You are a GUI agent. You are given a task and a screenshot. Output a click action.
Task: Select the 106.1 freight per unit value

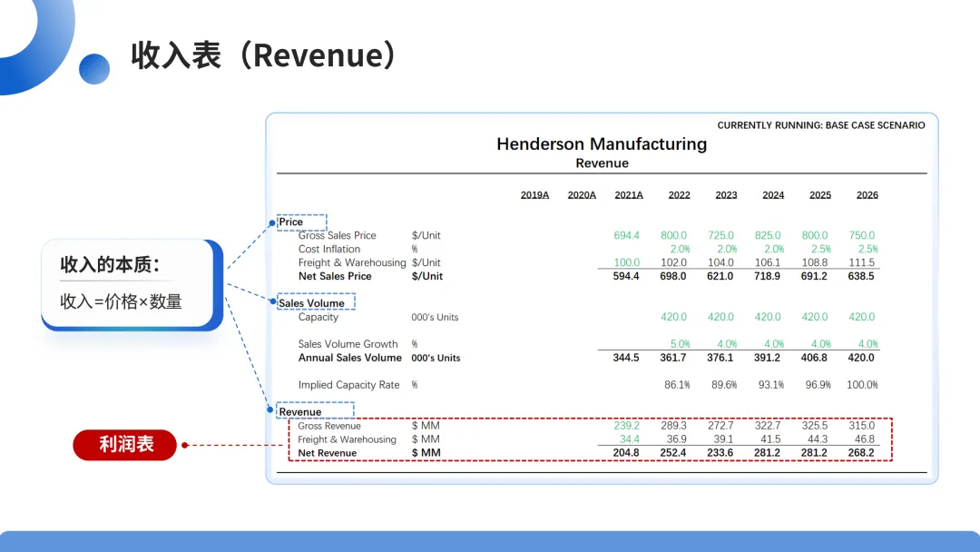[768, 262]
